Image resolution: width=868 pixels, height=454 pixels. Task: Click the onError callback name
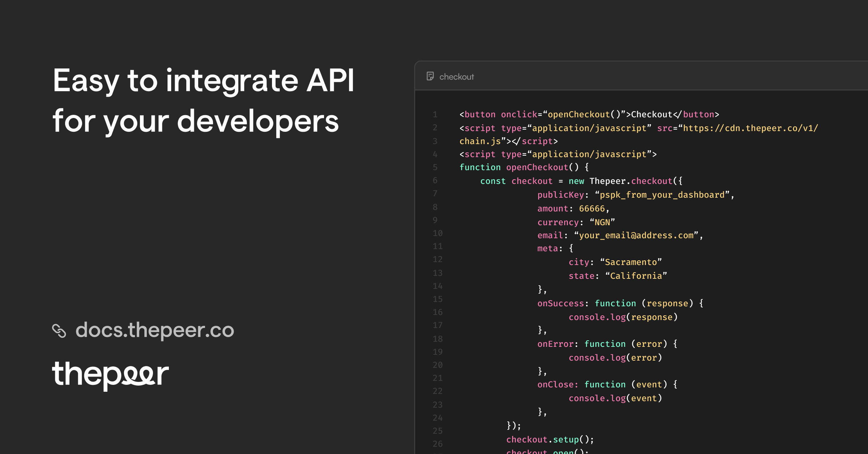(x=555, y=344)
